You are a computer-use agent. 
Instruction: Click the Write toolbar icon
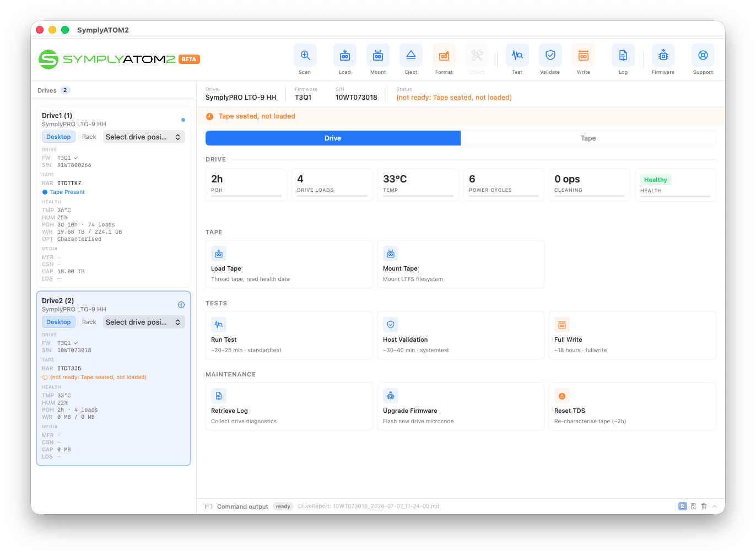pyautogui.click(x=584, y=55)
